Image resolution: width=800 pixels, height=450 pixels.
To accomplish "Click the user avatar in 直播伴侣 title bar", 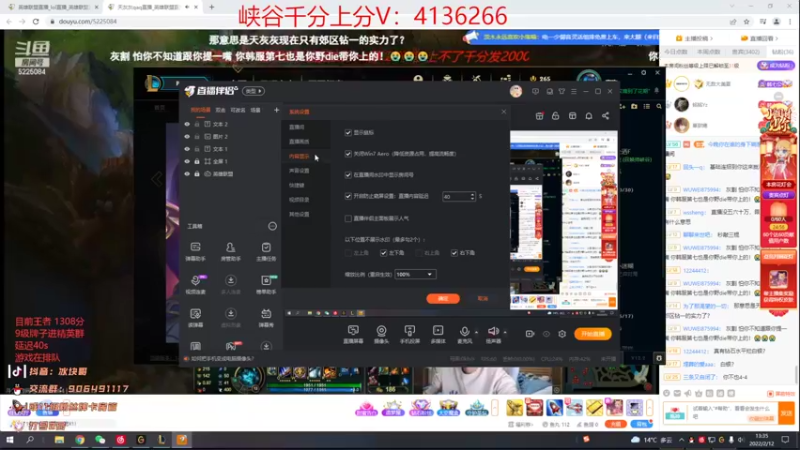I will (x=516, y=91).
